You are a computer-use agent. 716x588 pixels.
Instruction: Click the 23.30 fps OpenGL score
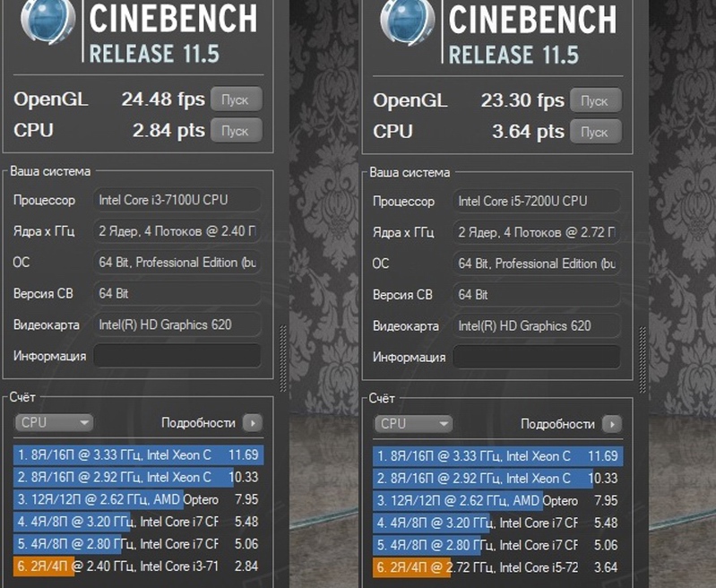[x=522, y=100]
